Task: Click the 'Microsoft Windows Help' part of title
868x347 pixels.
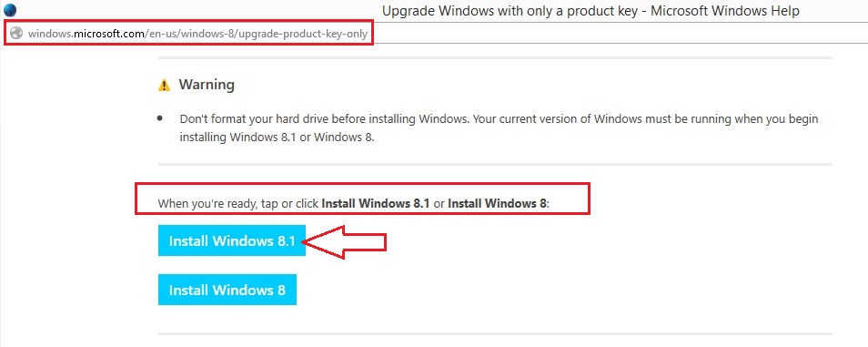Action: (725, 11)
